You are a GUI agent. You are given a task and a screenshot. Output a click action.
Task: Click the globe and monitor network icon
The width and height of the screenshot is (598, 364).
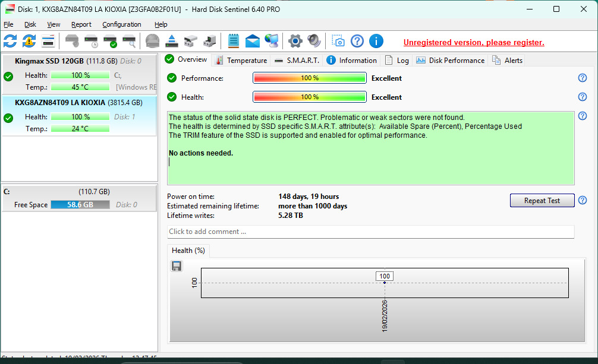272,41
